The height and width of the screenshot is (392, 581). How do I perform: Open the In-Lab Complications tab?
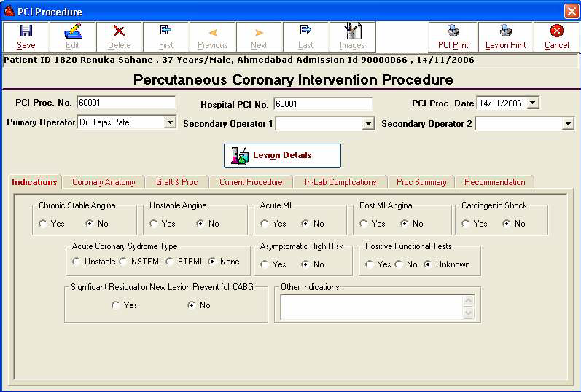(340, 182)
